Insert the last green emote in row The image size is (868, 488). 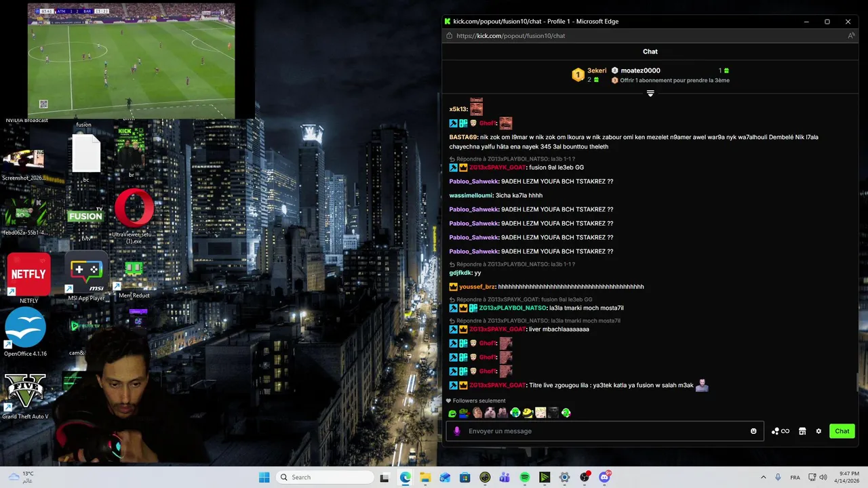click(x=566, y=413)
